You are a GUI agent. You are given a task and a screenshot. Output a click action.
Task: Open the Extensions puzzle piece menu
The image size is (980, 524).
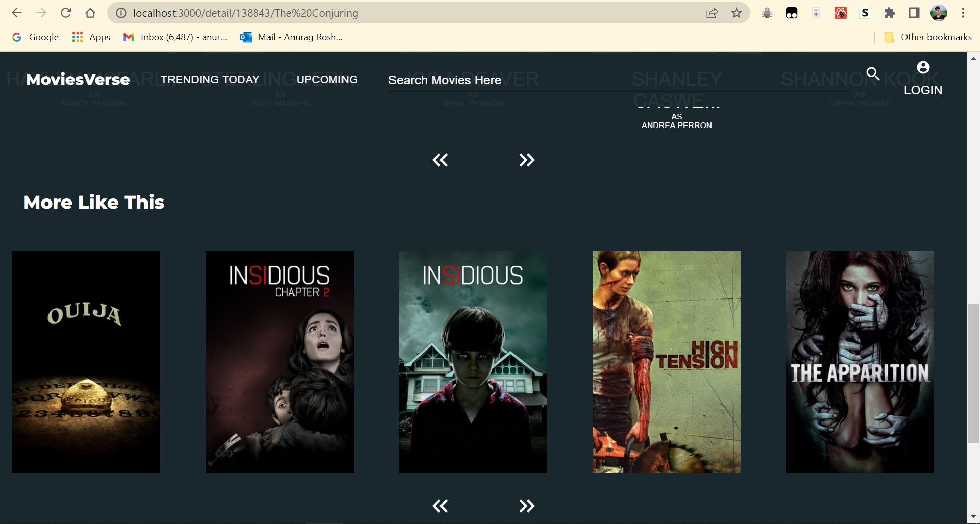(x=890, y=13)
